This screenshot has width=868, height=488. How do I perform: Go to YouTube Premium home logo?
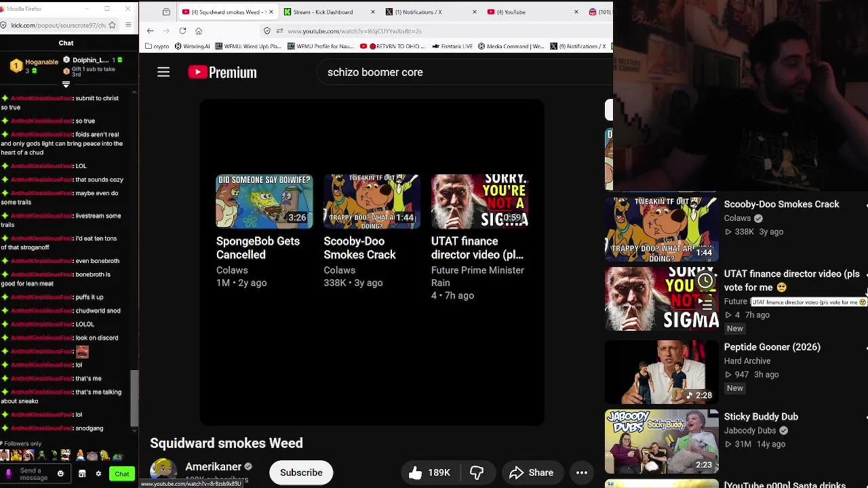[x=222, y=72]
